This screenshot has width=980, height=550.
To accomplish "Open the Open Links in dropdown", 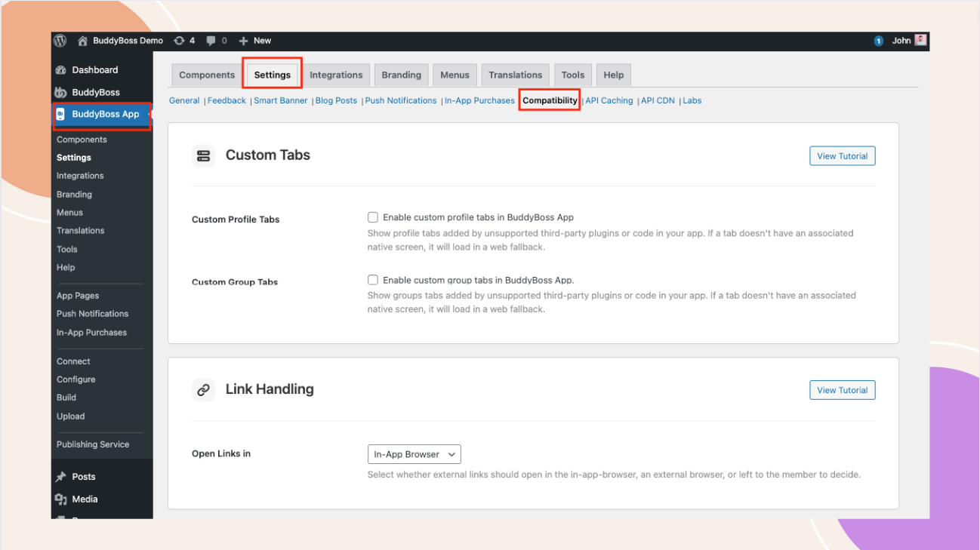I will point(414,454).
